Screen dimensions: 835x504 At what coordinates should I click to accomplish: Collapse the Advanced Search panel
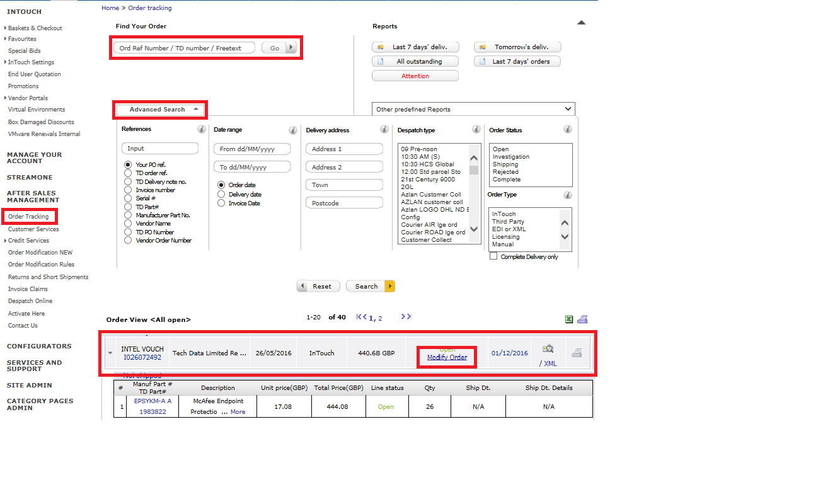point(161,110)
